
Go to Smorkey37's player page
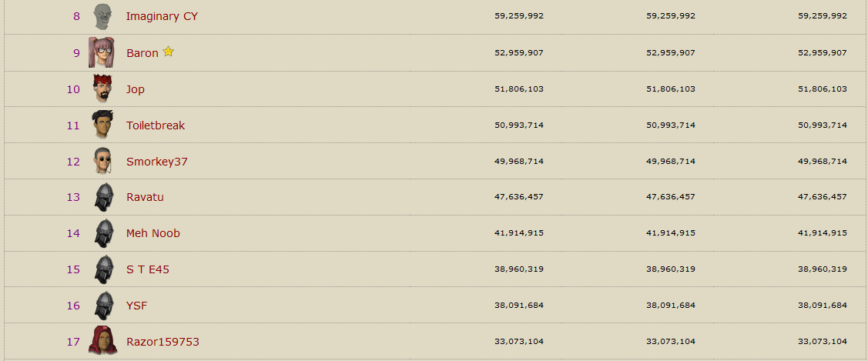point(157,162)
